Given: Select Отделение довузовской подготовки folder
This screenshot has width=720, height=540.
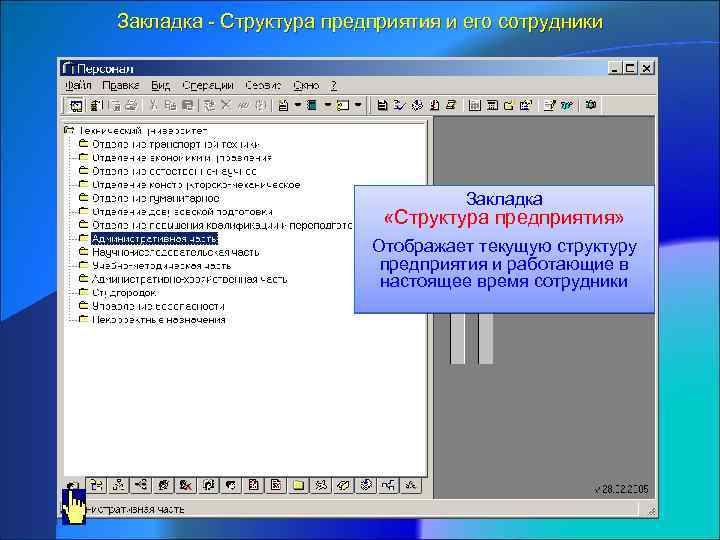Looking at the screenshot, I should 182,212.
